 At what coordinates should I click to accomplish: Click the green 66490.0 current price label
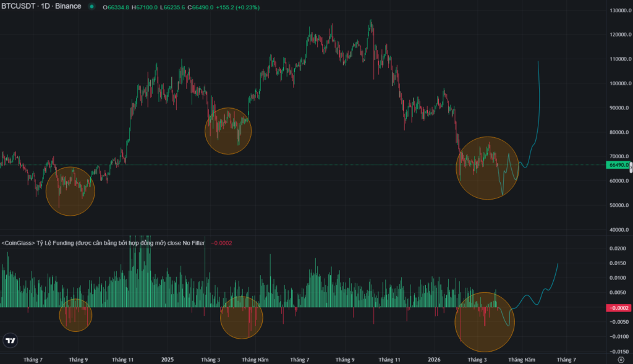[x=618, y=165]
